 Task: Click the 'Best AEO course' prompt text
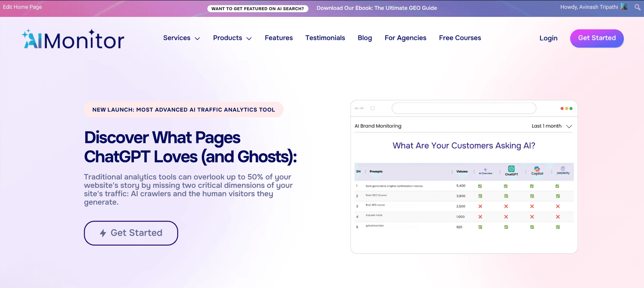point(375,205)
